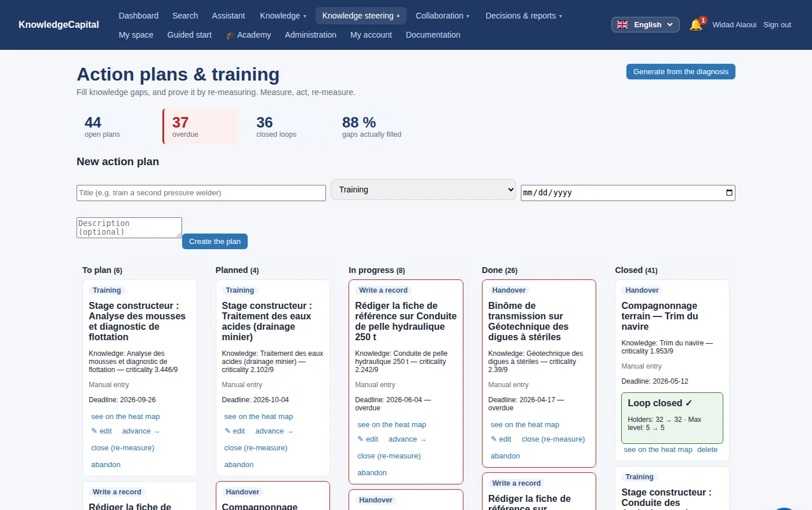Viewport: 812px width, 510px height.
Task: Open the Documentation page
Action: [x=433, y=35]
